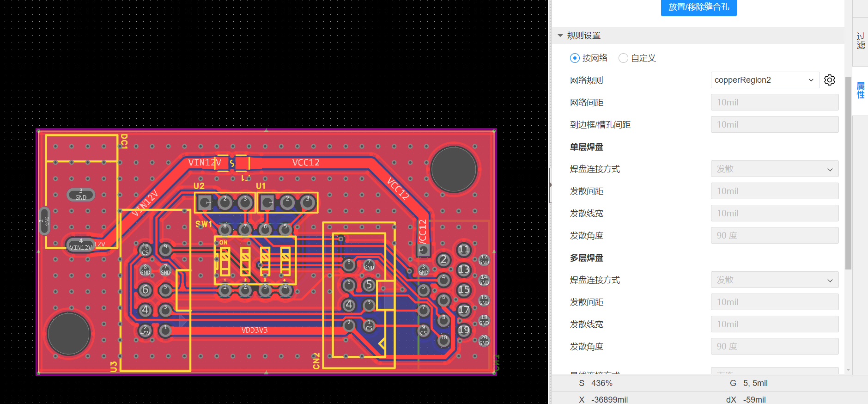Click the top-right mounting hole on the board

(x=453, y=170)
